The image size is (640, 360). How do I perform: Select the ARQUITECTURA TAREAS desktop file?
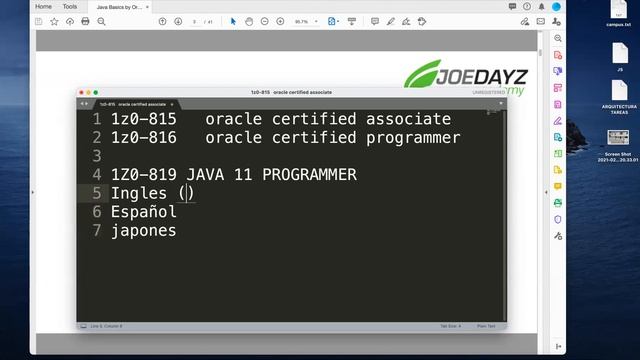pos(619,97)
